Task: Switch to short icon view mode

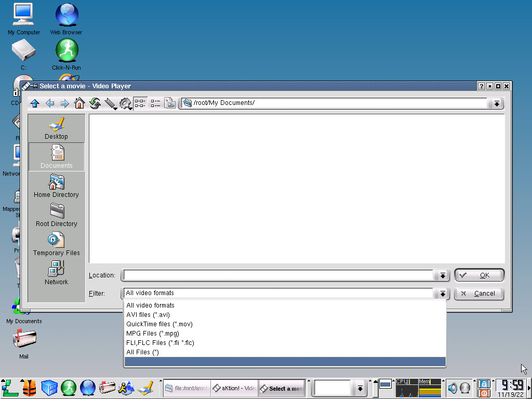Action: click(x=140, y=103)
